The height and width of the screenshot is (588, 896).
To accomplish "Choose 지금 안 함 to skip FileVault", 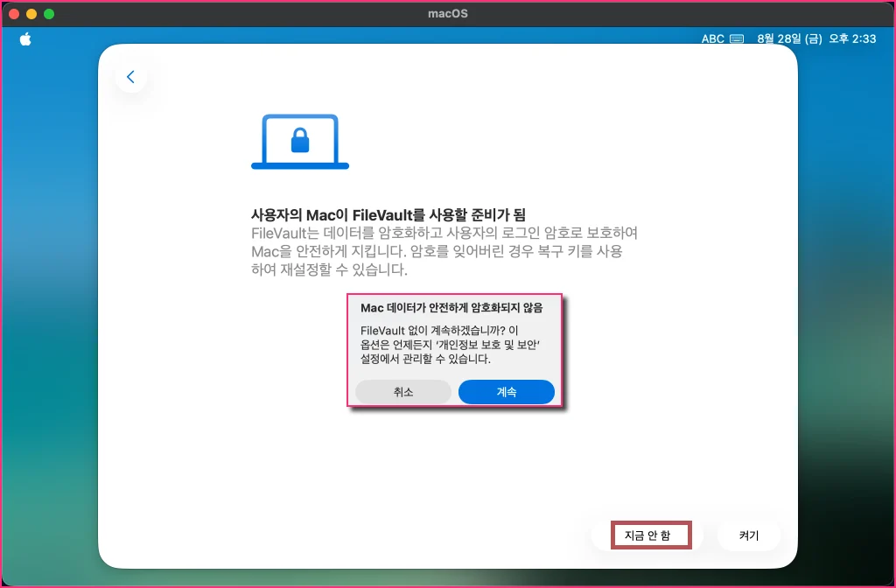I will tap(647, 535).
